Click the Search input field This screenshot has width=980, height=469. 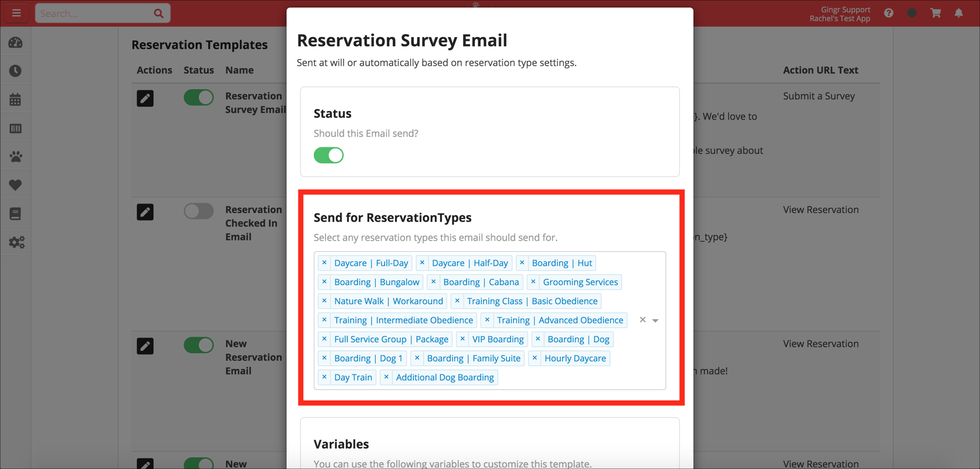point(103,14)
